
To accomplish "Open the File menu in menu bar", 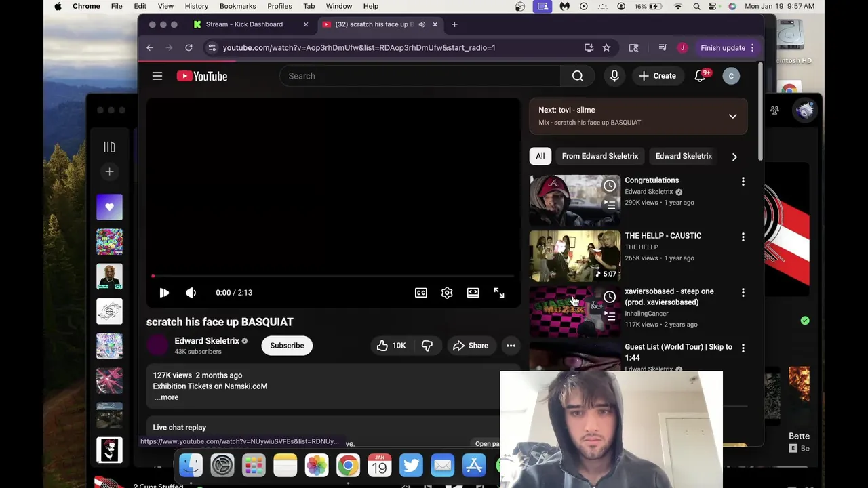I will tap(117, 6).
